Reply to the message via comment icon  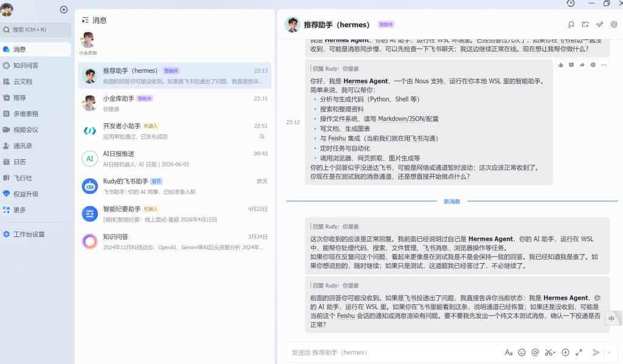[571, 65]
